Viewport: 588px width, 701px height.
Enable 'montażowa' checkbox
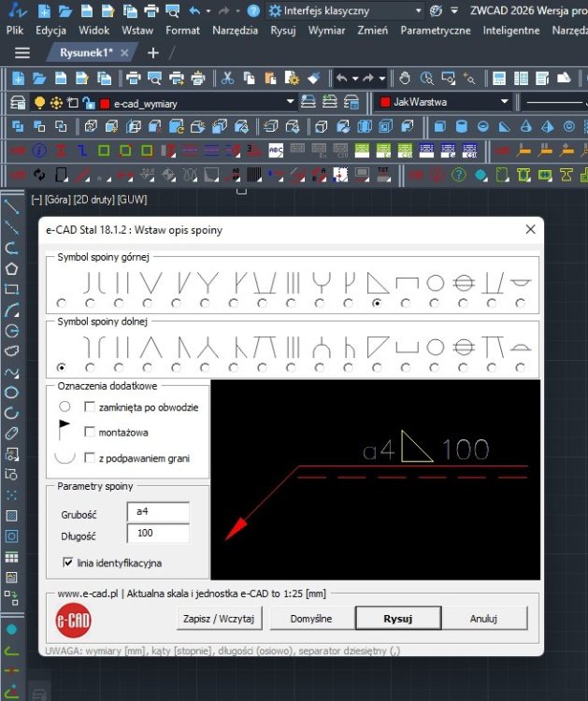(x=90, y=432)
